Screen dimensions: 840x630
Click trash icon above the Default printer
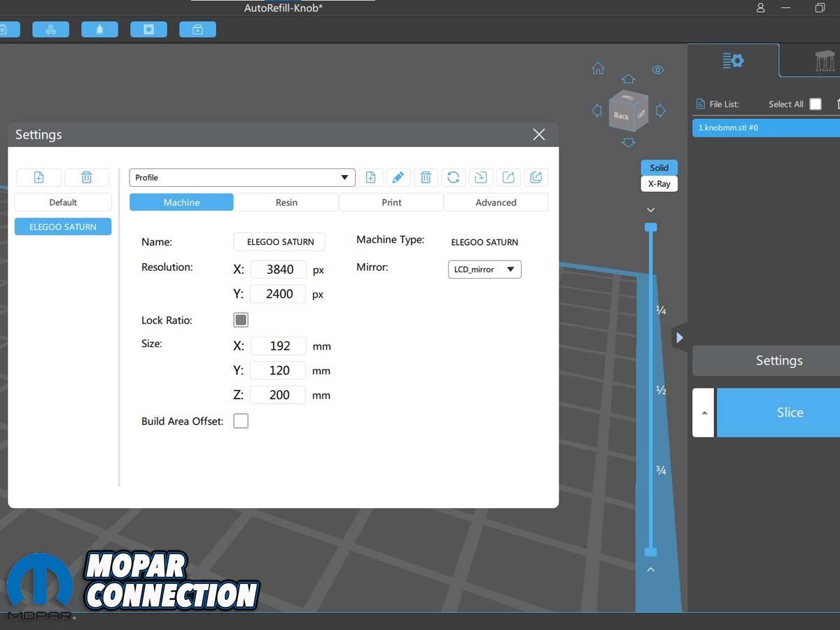tap(87, 178)
